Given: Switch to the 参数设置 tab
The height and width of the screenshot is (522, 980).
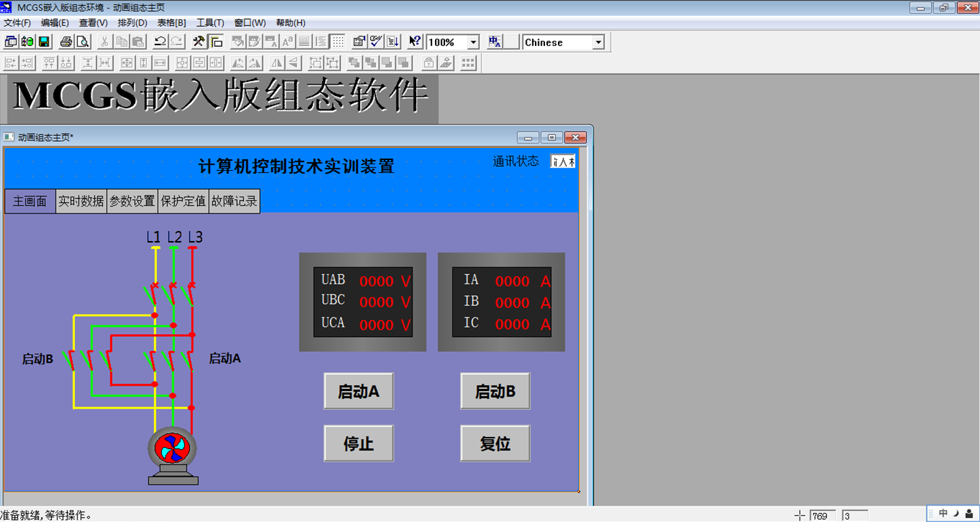Looking at the screenshot, I should pyautogui.click(x=132, y=201).
